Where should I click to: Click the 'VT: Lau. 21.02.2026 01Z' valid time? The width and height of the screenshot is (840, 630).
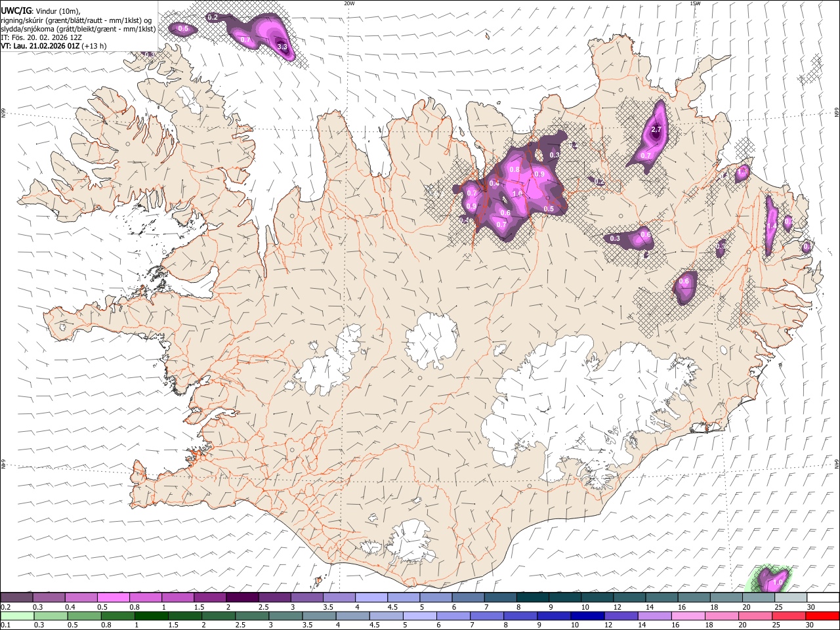[40, 47]
